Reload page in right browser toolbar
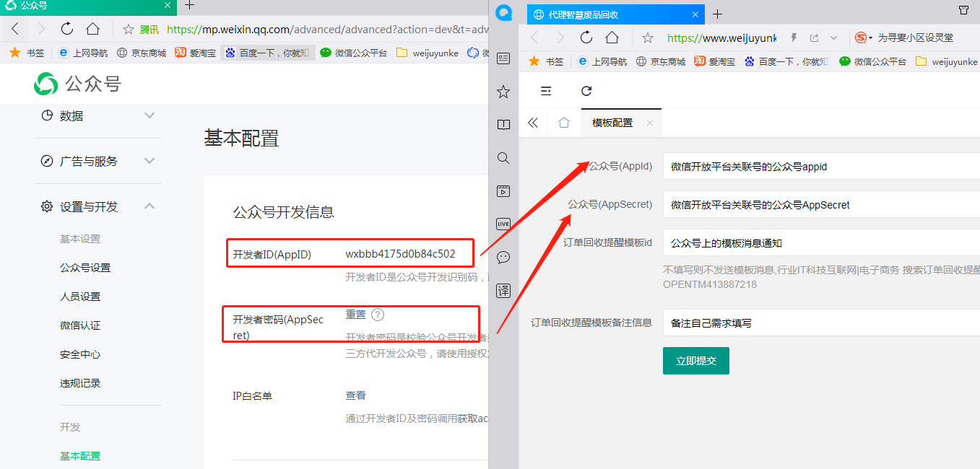Viewport: 980px width, 469px height. [586, 38]
